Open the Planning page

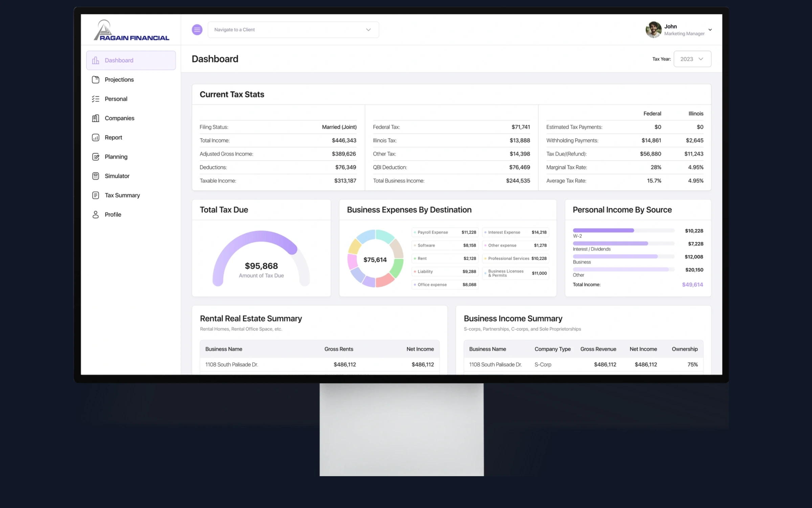[x=131, y=157]
